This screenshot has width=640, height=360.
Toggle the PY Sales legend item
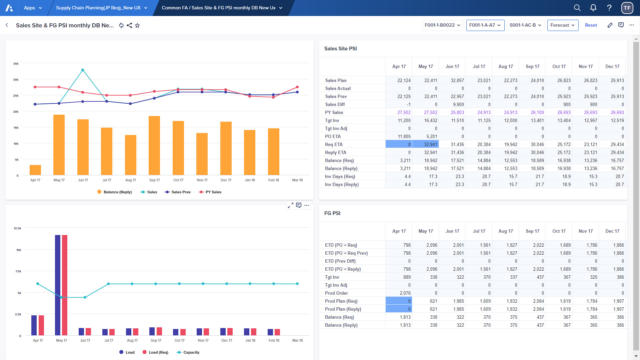click(x=210, y=192)
